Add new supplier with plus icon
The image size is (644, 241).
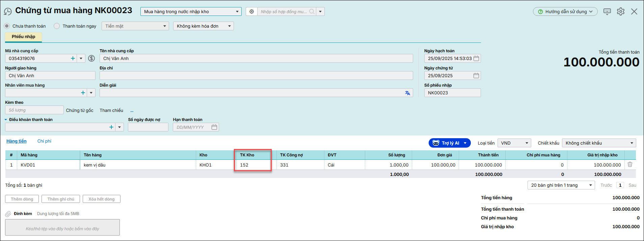pos(73,58)
